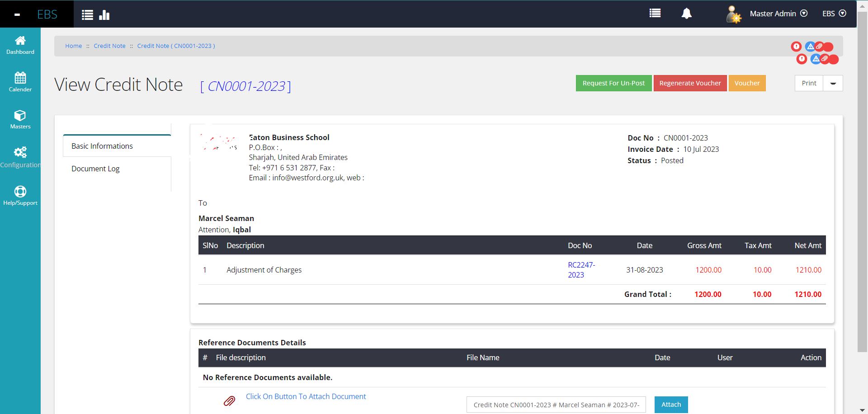Open Configuration gears icon
The width and height of the screenshot is (868, 414).
tap(20, 152)
